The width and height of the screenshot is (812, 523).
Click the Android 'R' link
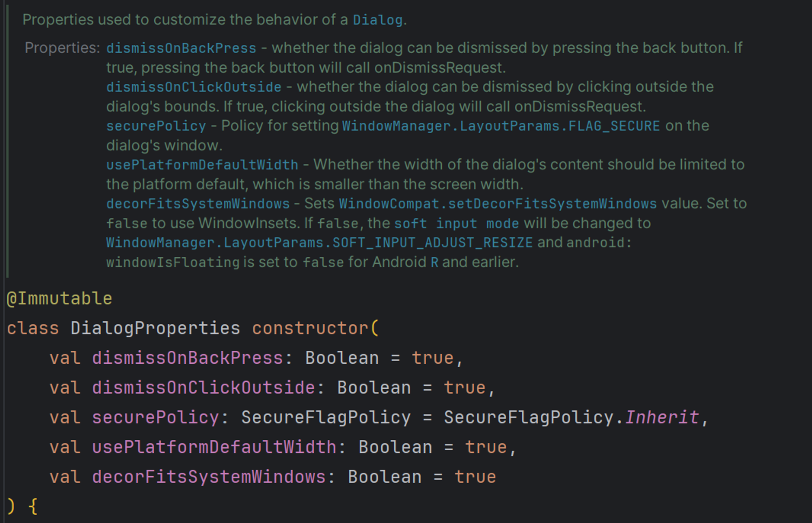[x=434, y=263]
